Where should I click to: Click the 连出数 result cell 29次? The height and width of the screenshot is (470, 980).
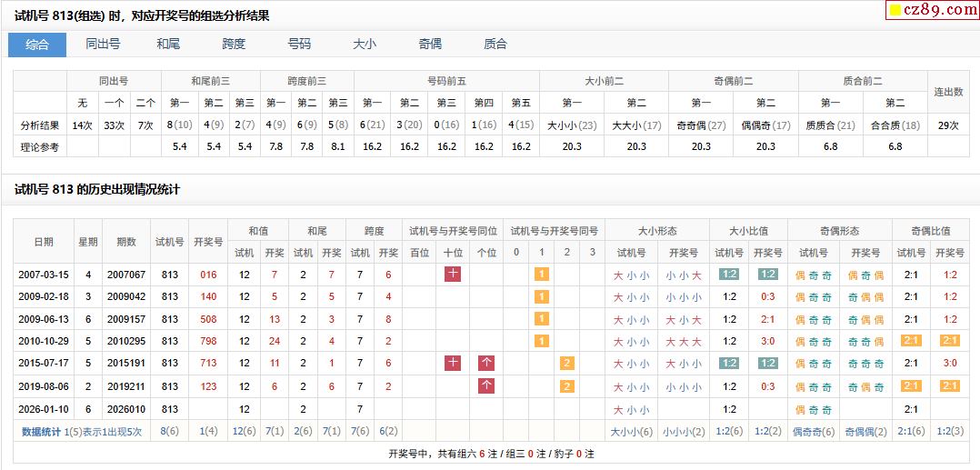click(x=948, y=125)
